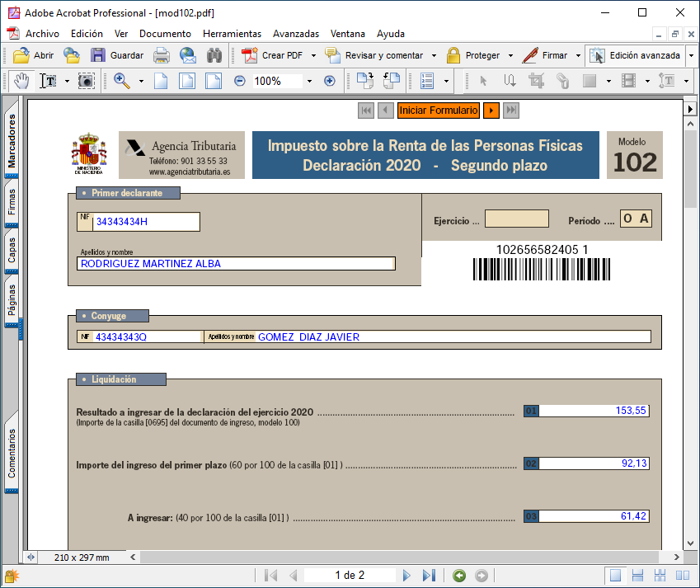Select the text selection tool
Screen dimensions: 700x588
[x=48, y=81]
